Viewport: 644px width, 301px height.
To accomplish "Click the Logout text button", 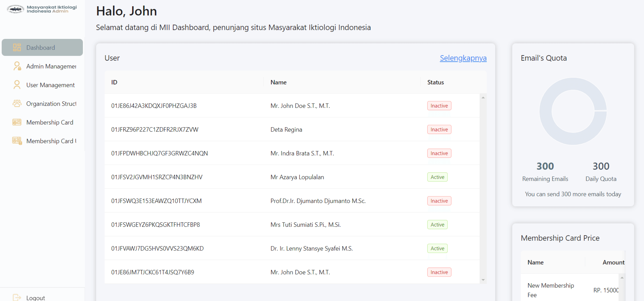I will (36, 297).
